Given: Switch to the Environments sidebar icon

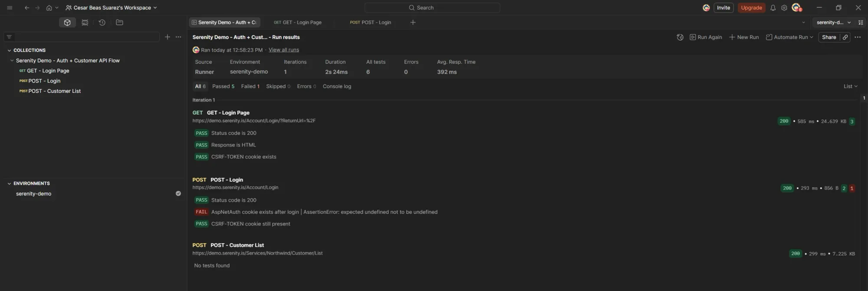Looking at the screenshot, I should point(85,23).
